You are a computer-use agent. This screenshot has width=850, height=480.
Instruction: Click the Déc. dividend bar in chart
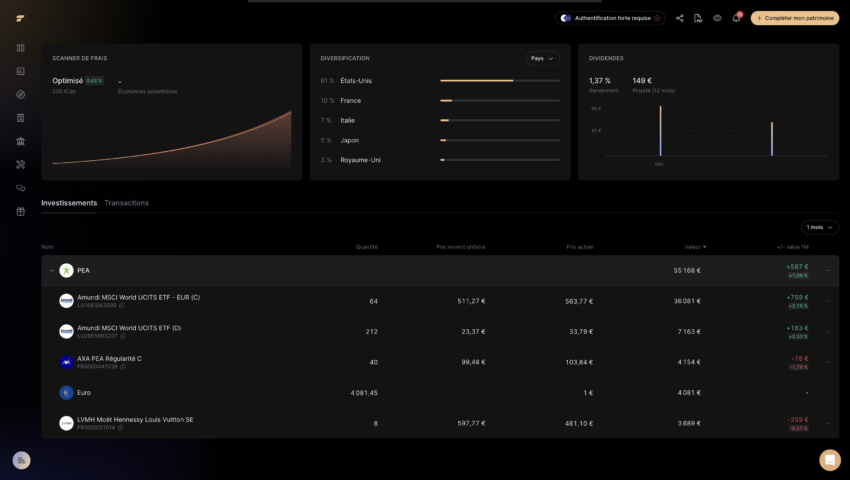(660, 131)
